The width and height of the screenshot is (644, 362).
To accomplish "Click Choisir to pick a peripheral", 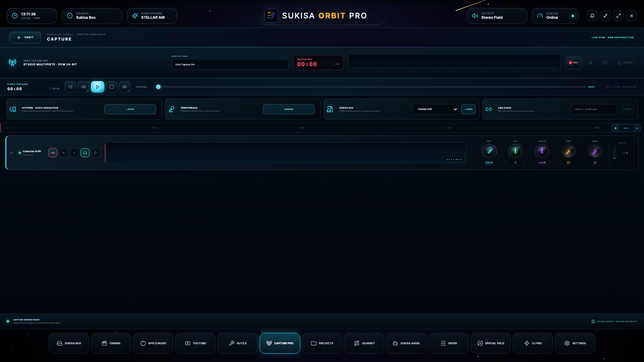I will pyautogui.click(x=289, y=109).
